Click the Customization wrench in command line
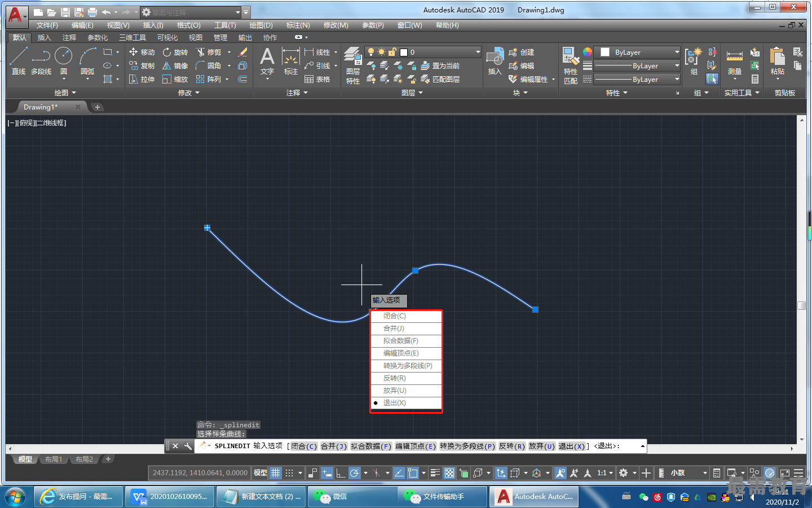The image size is (812, 508). (188, 446)
